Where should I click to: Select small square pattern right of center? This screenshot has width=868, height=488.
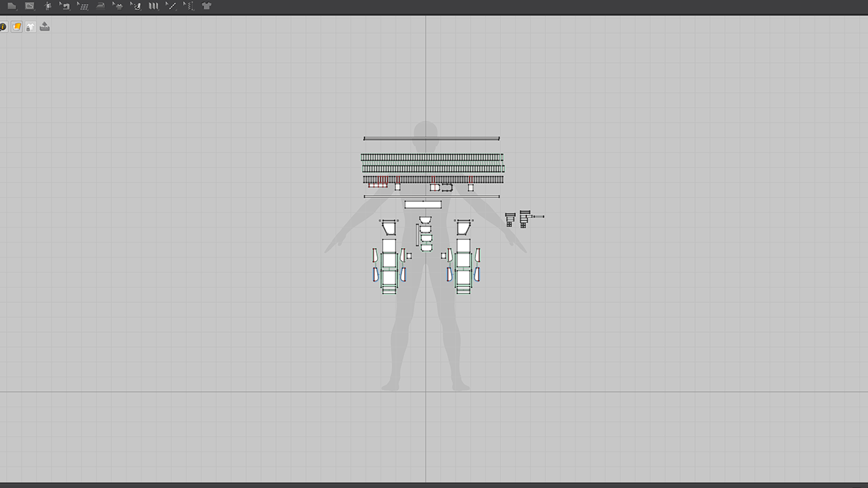(x=443, y=256)
